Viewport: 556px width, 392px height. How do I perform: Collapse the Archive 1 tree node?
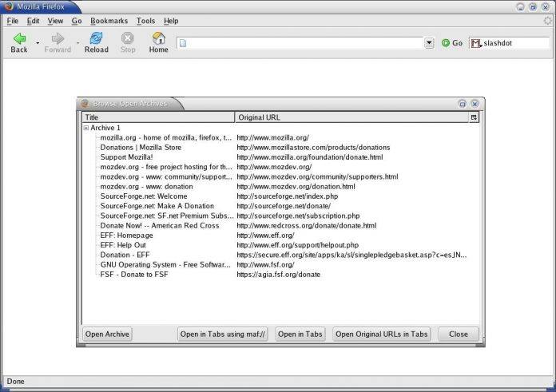[x=85, y=128]
